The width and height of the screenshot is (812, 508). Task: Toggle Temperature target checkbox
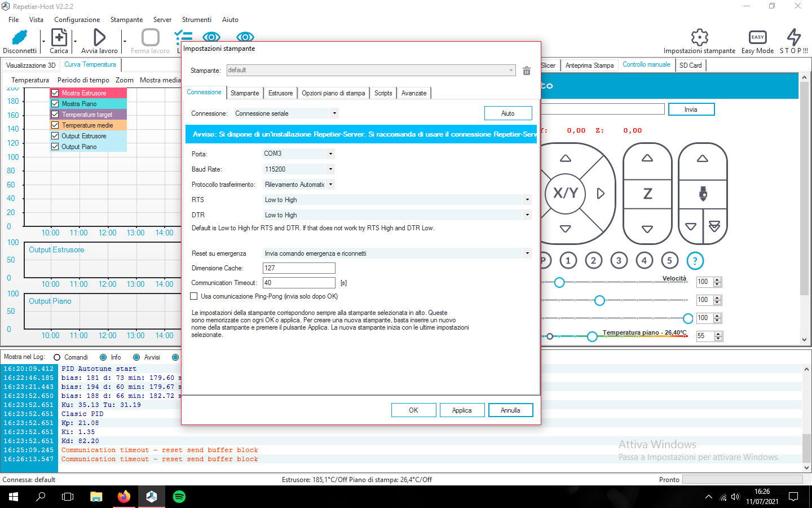pos(55,115)
